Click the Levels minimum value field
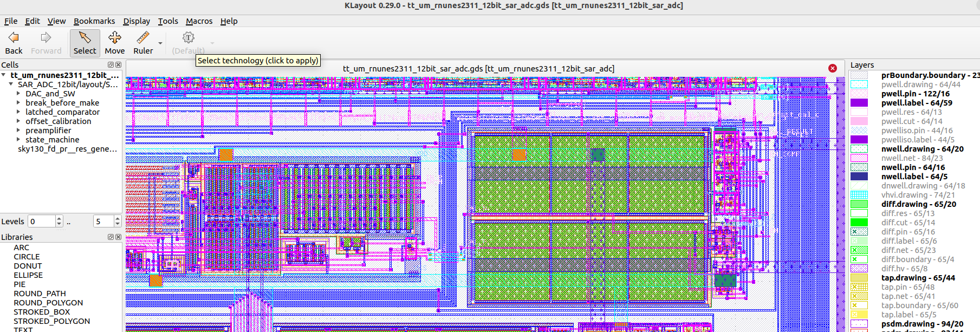 pyautogui.click(x=42, y=222)
